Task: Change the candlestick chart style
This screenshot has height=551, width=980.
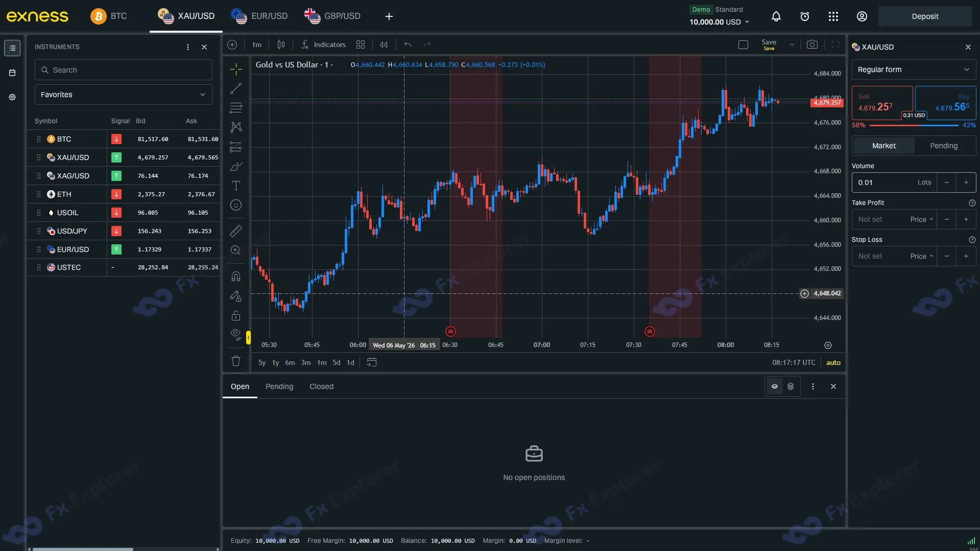Action: (x=281, y=45)
